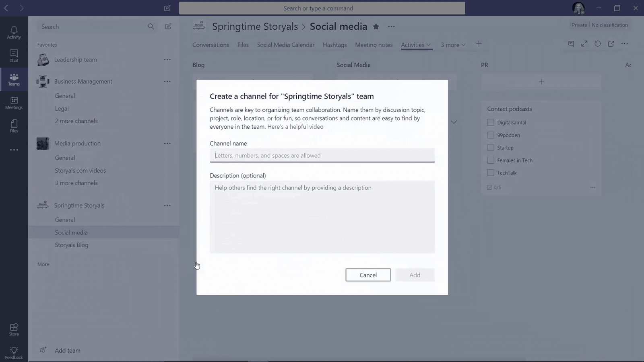The width and height of the screenshot is (644, 362).
Task: Open Contact podcasts card more options
Action: point(593,187)
